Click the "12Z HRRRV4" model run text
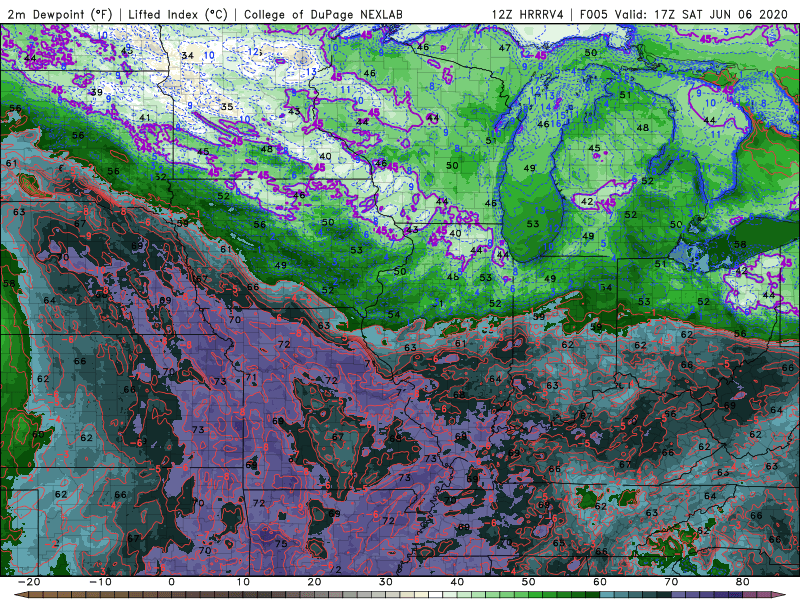The width and height of the screenshot is (800, 600). click(x=528, y=15)
